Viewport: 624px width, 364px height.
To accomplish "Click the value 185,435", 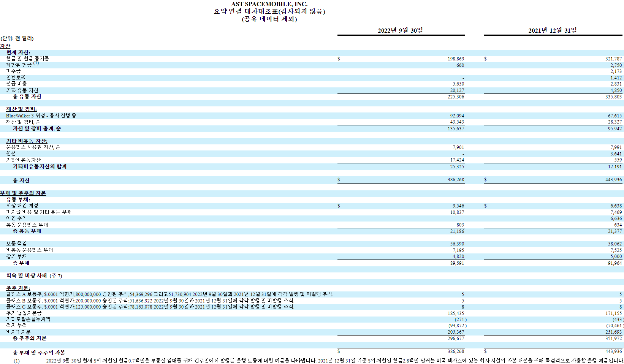I will [x=456, y=313].
